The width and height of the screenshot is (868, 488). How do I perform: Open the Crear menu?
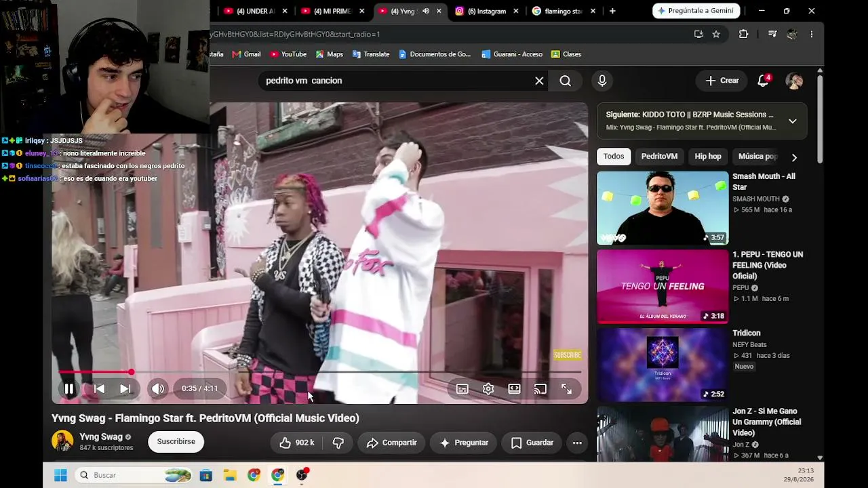(722, 81)
